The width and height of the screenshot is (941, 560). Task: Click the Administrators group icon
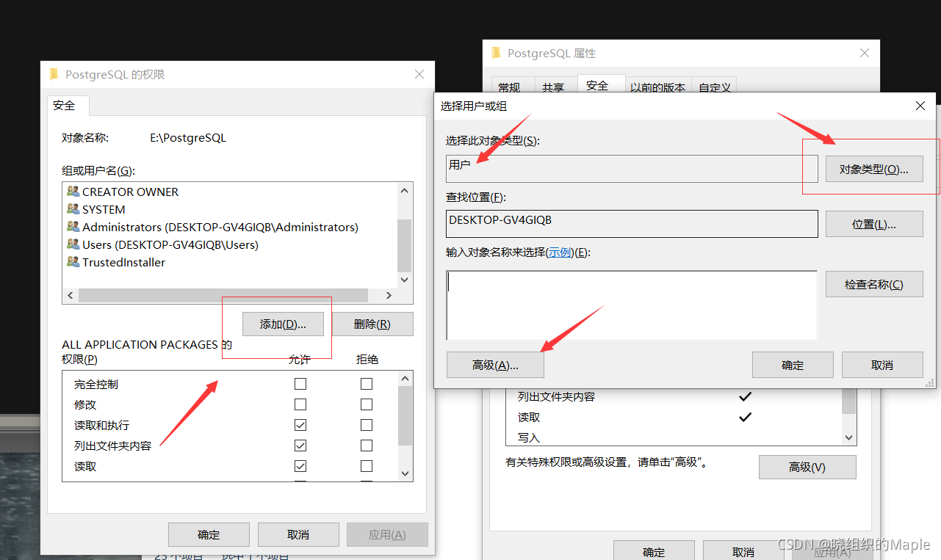click(x=73, y=227)
